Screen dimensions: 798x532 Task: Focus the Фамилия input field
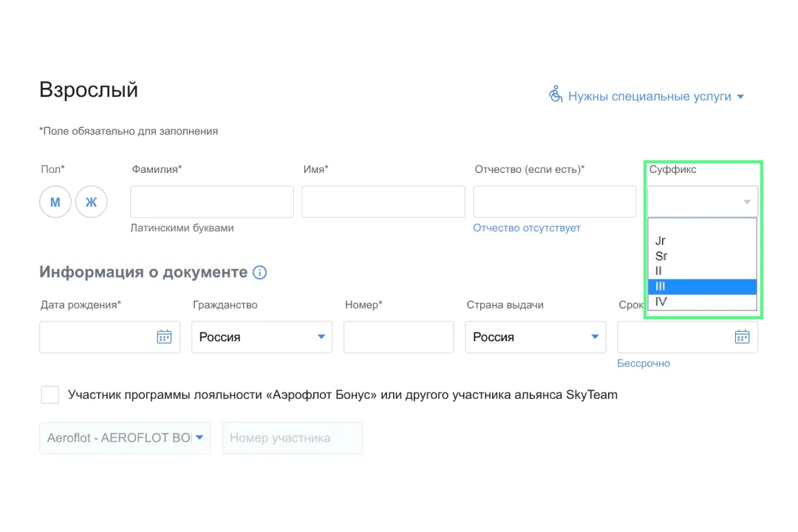212,202
